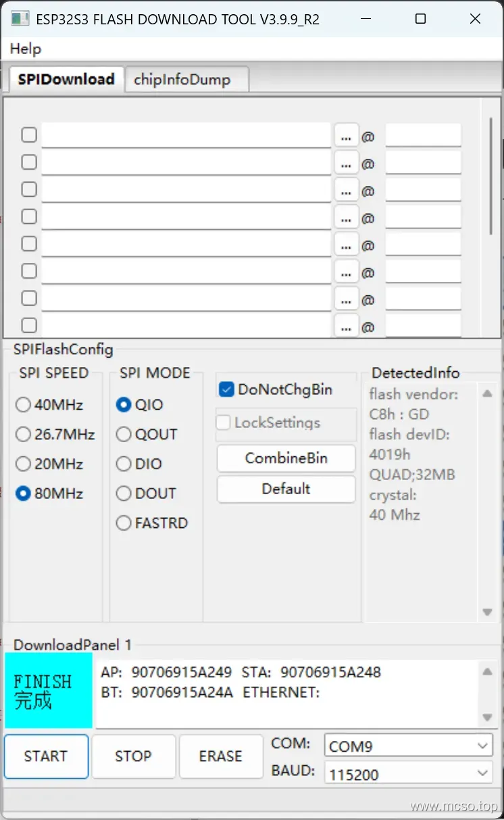Browse for a file in first row
This screenshot has width=504, height=820.
pyautogui.click(x=346, y=135)
